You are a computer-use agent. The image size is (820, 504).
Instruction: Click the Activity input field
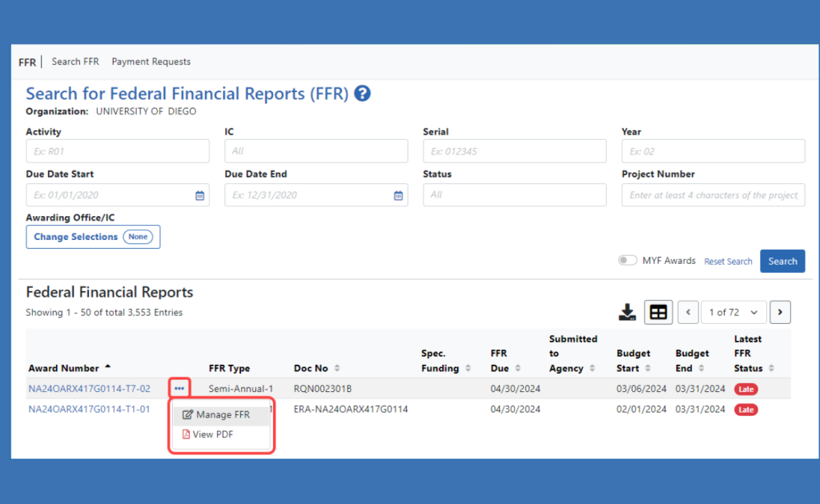click(x=118, y=151)
